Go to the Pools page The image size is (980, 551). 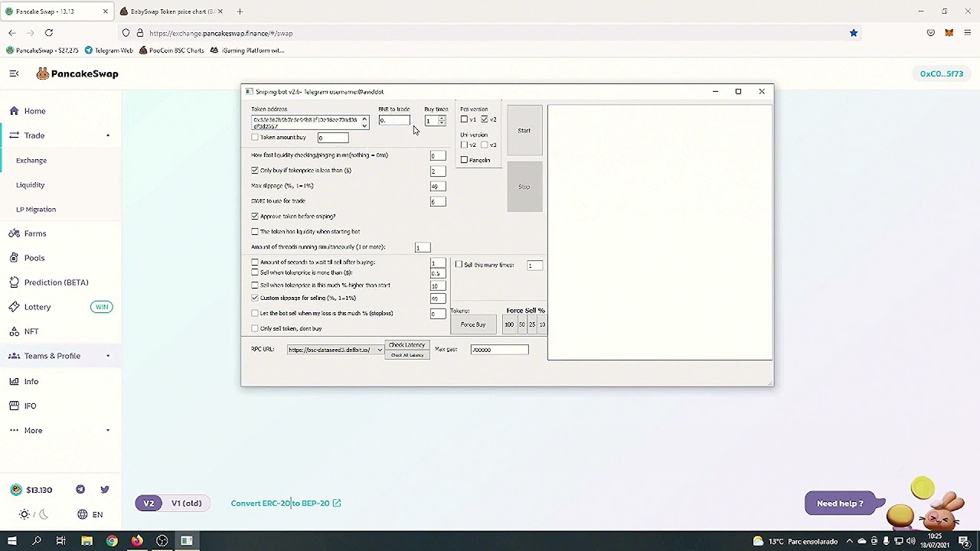34,258
